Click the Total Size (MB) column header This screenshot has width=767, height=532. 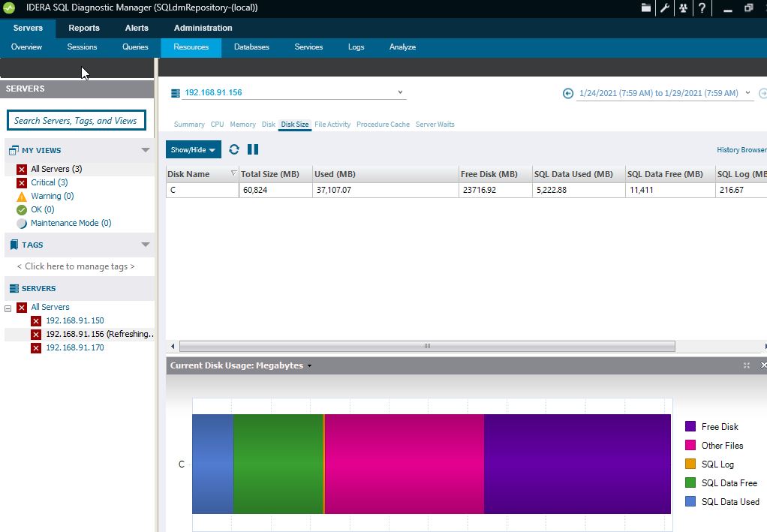(275, 174)
